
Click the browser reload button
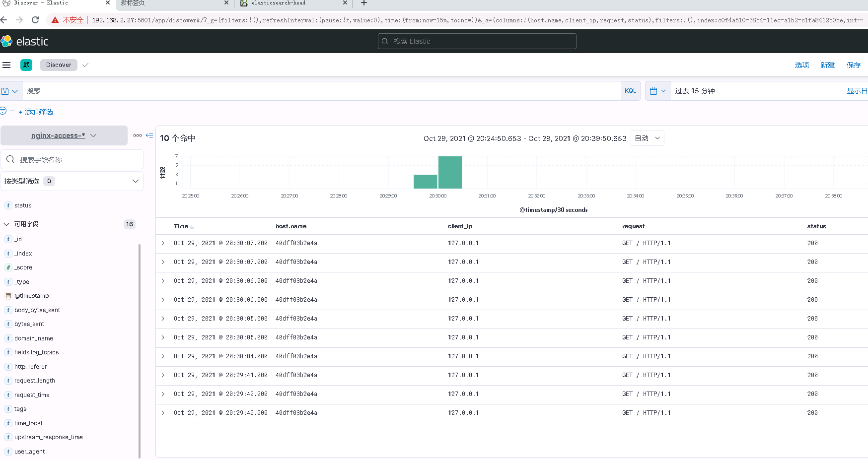pos(35,20)
